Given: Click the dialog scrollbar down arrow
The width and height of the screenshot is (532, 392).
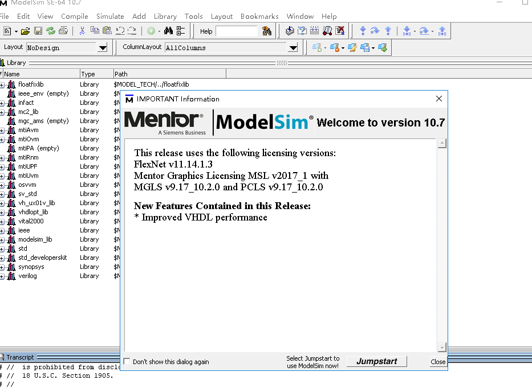Looking at the screenshot, I should 442,347.
